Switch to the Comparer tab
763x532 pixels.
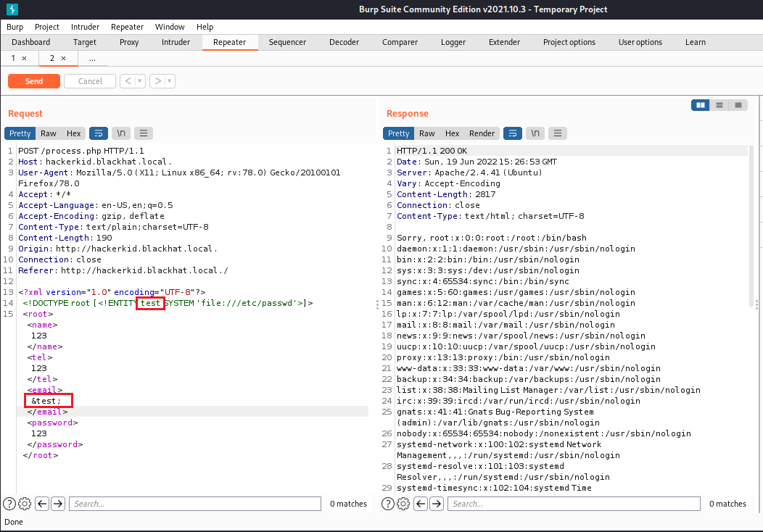tap(400, 42)
